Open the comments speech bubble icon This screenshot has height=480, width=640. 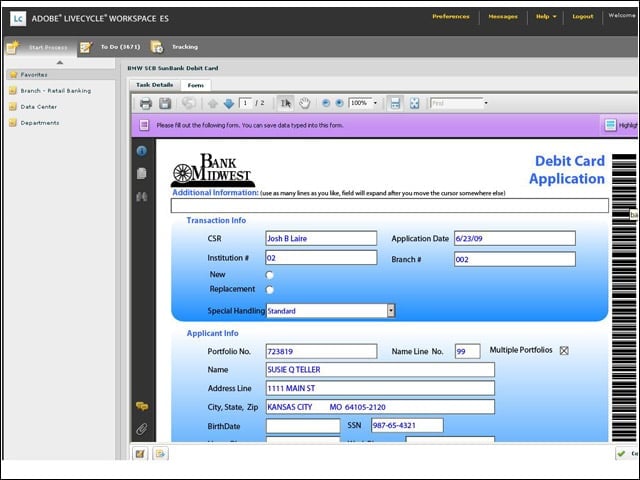142,406
